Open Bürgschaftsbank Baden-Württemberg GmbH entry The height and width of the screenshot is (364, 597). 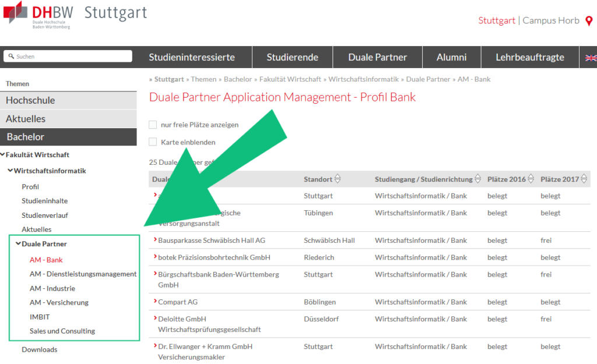pos(219,280)
